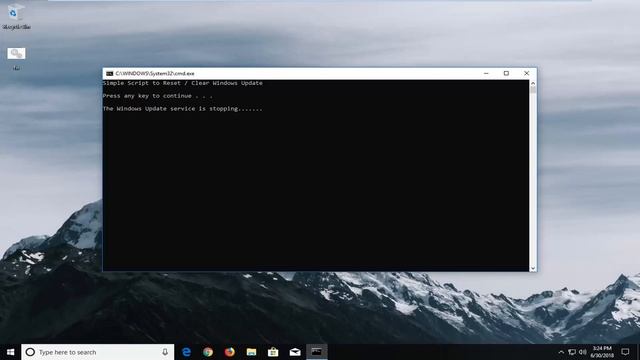Open the clock and date flyout

click(x=602, y=352)
